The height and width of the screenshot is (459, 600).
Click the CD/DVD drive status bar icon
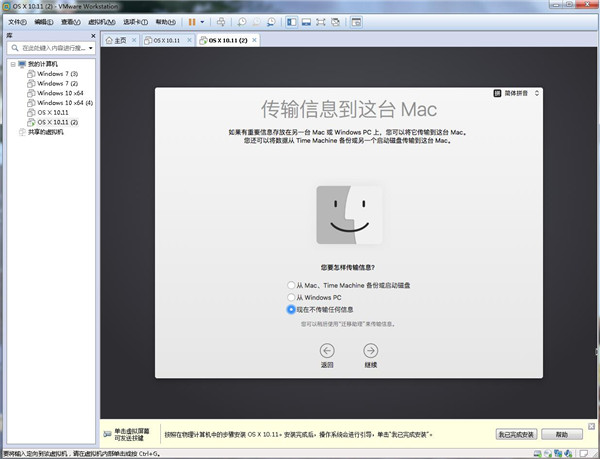pyautogui.click(x=548, y=454)
